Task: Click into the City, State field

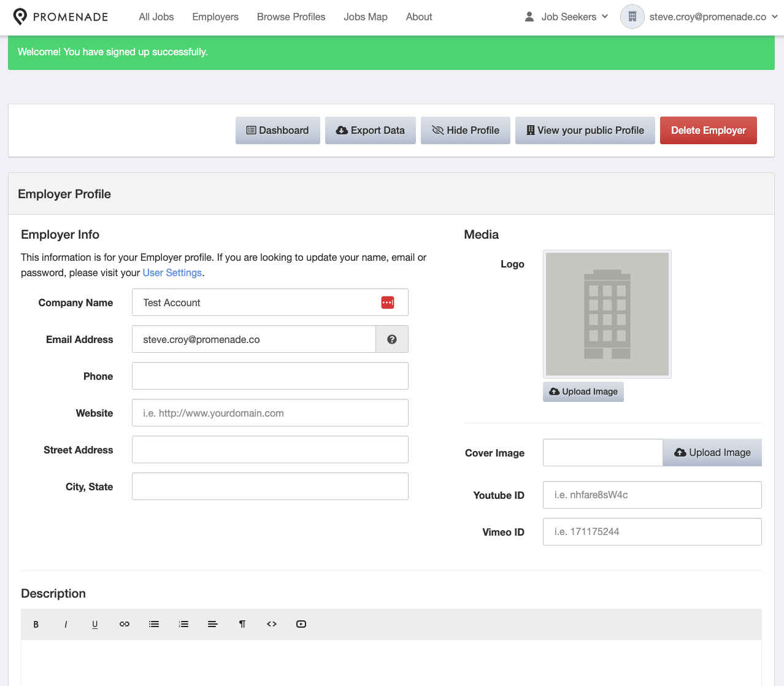Action: pos(270,487)
